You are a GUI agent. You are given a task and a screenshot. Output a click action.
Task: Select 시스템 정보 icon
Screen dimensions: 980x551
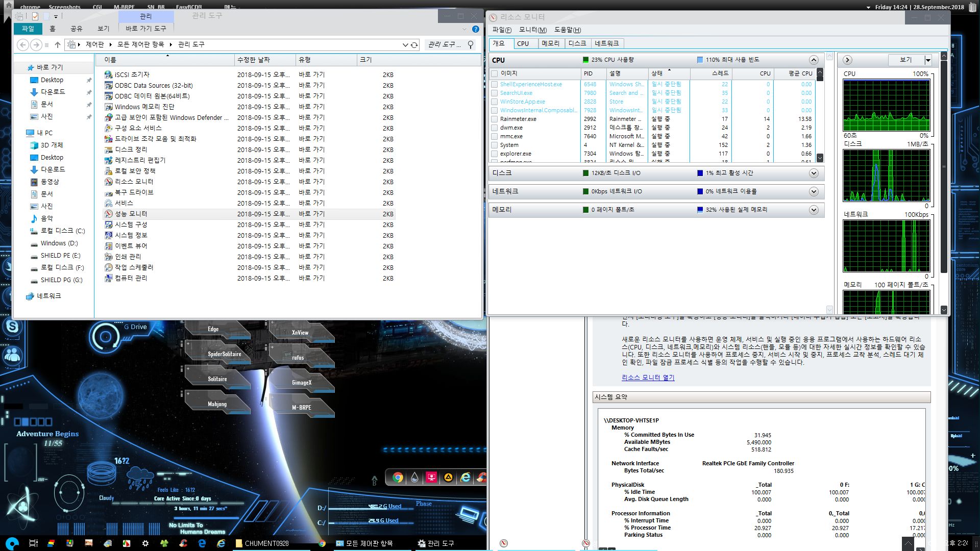(x=108, y=235)
